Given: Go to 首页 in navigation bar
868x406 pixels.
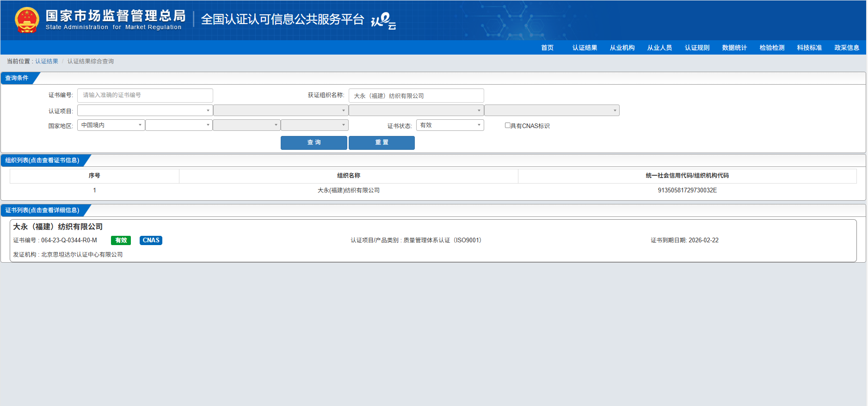Looking at the screenshot, I should 548,48.
